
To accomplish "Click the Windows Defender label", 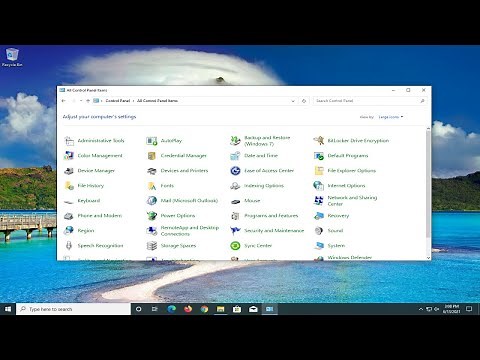I will (349, 257).
